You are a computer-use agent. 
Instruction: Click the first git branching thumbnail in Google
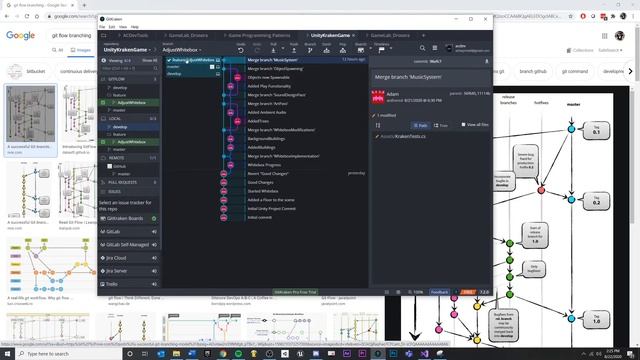(x=31, y=114)
